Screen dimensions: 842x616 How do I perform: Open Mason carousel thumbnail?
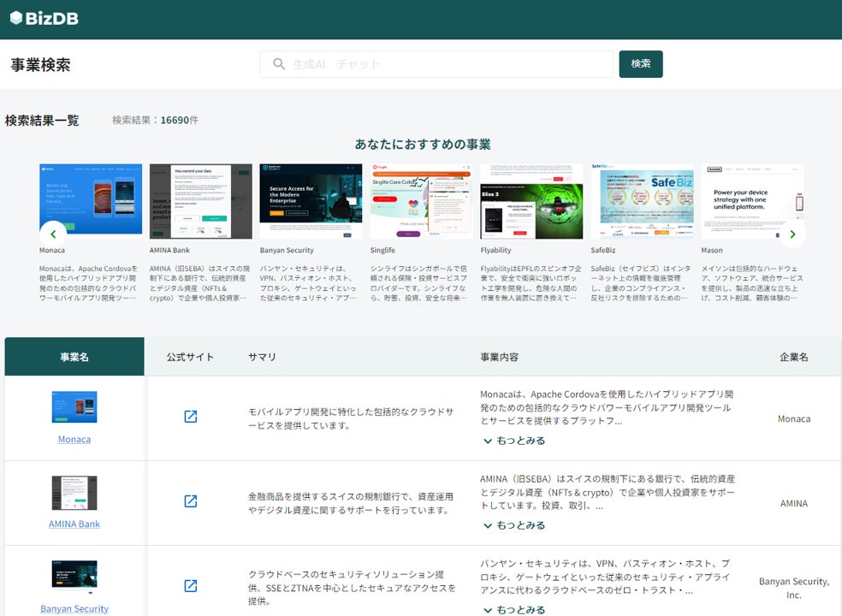point(752,201)
